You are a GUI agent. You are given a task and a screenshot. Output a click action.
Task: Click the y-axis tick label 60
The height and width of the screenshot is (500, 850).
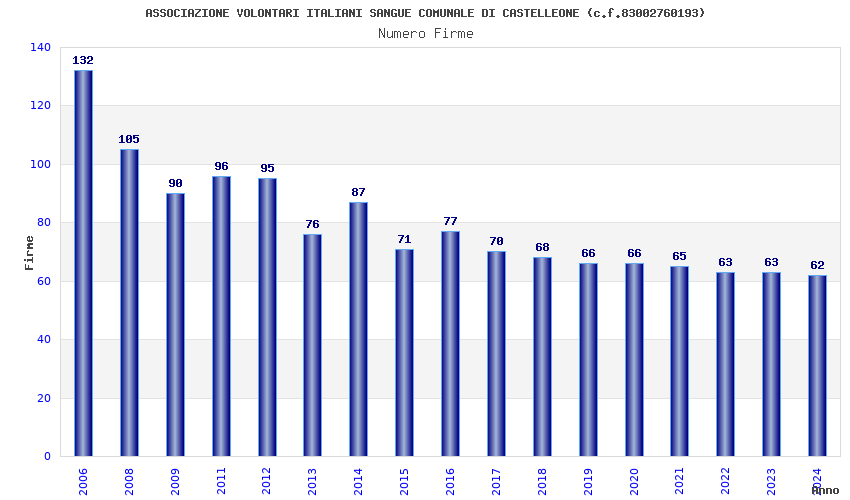click(44, 281)
